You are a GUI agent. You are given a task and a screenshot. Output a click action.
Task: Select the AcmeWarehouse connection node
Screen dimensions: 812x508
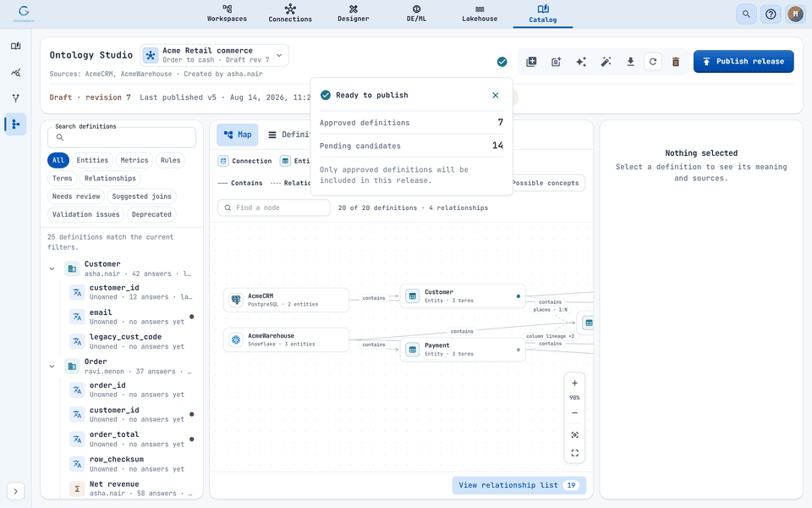click(x=286, y=340)
